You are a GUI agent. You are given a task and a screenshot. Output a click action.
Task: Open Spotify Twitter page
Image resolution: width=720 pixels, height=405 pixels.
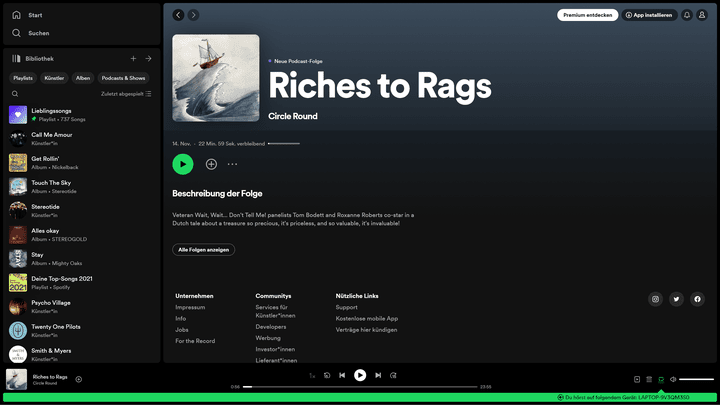tap(676, 299)
